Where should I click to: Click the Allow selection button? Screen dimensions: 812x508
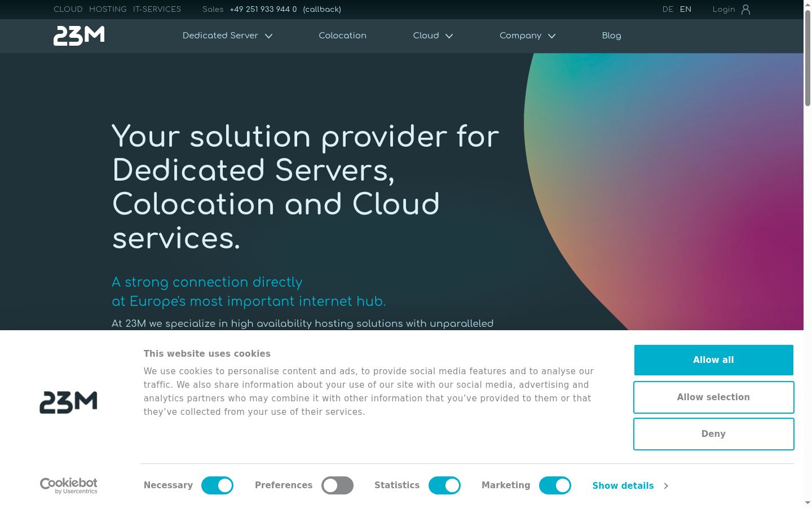(713, 397)
